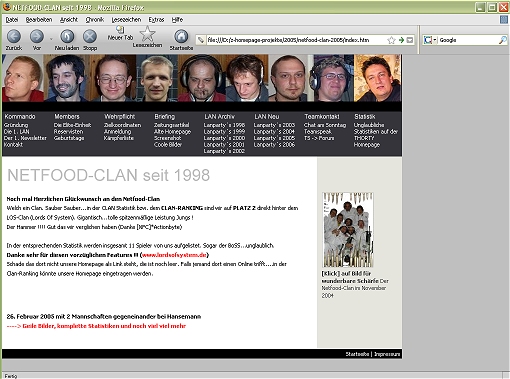Open the Chronik menu
The image size is (510, 379).
(x=95, y=20)
